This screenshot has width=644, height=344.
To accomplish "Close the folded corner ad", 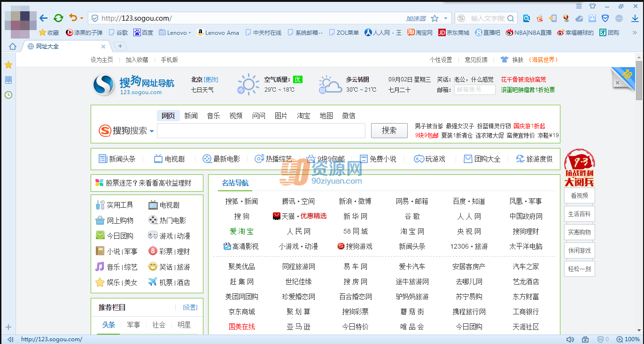I will (618, 83).
